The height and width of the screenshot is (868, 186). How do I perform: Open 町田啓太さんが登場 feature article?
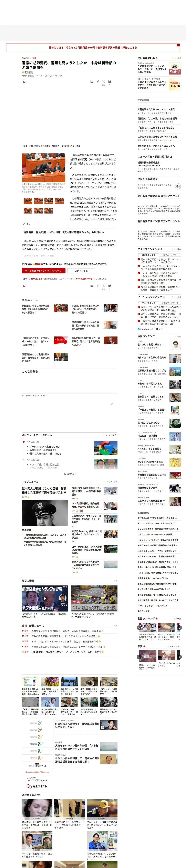pyautogui.click(x=78, y=726)
